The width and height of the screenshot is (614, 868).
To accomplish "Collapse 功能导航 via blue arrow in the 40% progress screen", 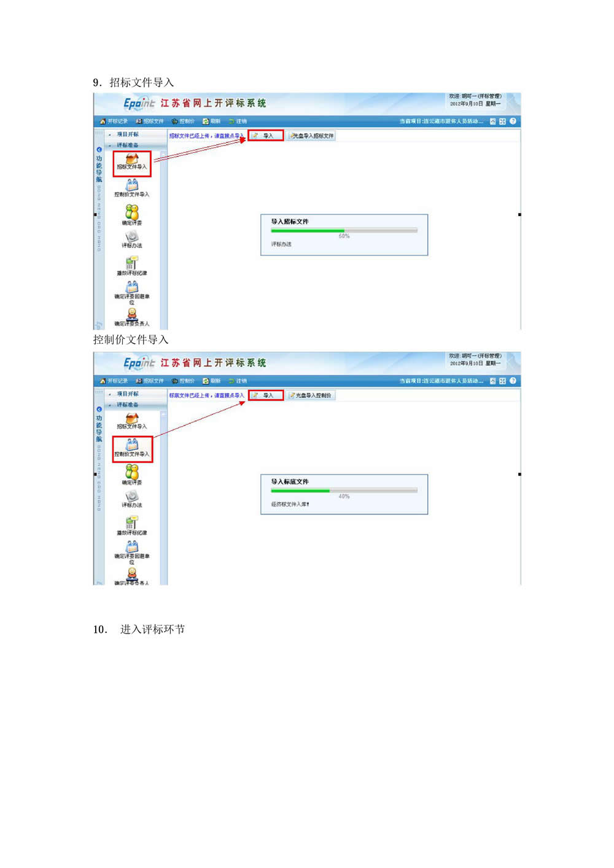I will pos(99,409).
